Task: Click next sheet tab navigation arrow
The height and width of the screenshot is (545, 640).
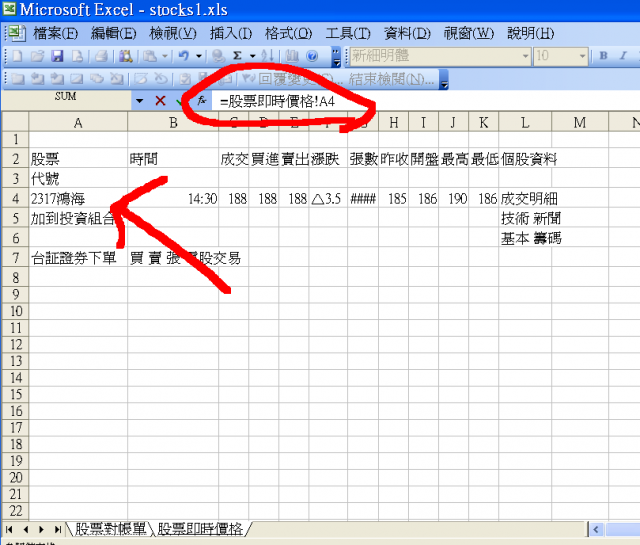Action: click(x=41, y=529)
